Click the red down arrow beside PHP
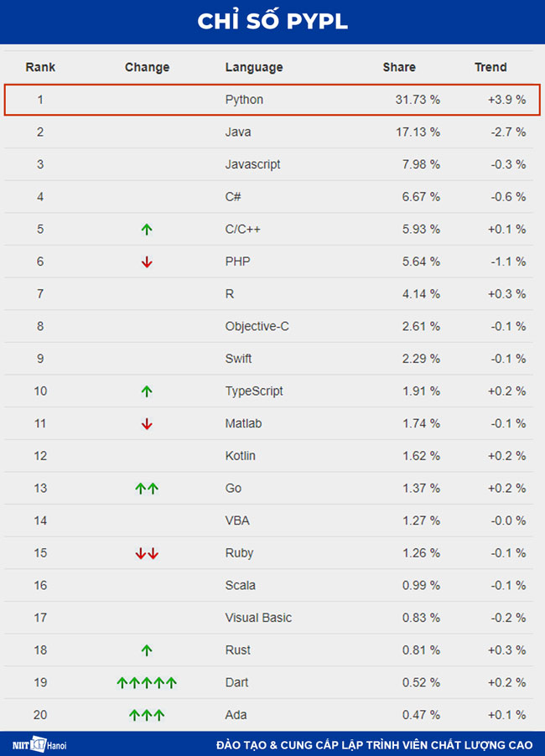545x756 pixels. (147, 261)
